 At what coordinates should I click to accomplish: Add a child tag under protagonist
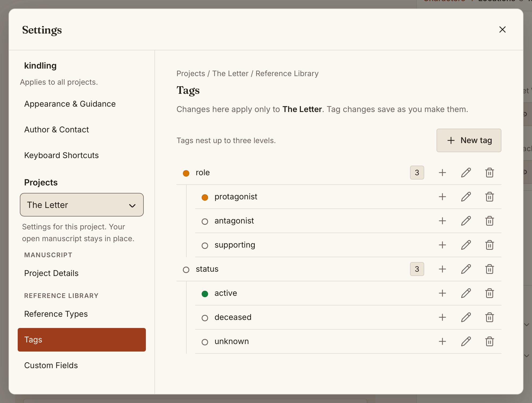(x=442, y=197)
